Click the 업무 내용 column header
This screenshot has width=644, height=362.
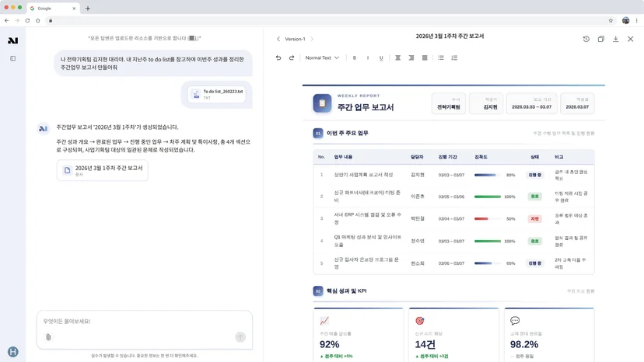point(343,157)
